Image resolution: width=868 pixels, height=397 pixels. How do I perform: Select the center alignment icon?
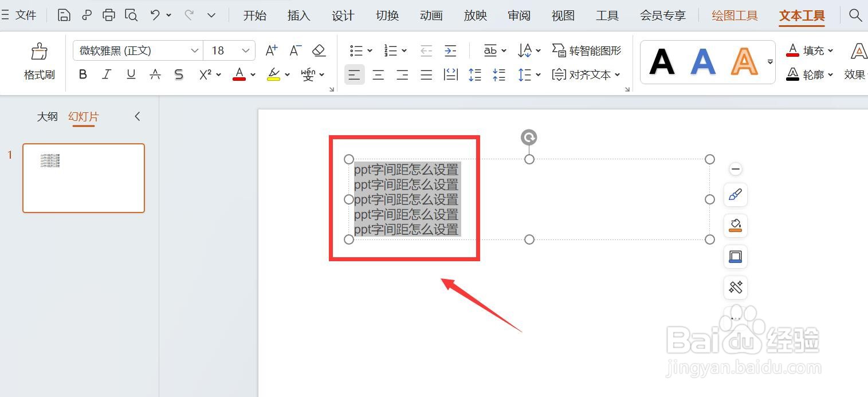(378, 74)
